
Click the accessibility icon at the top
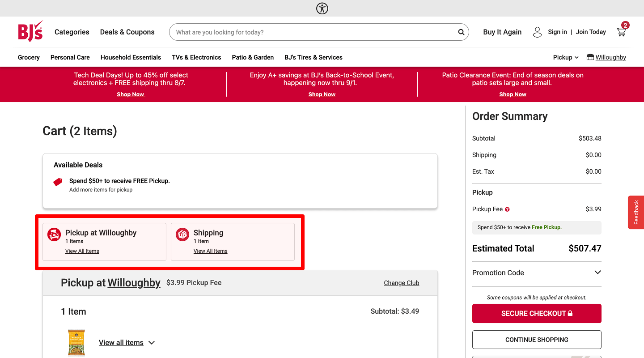322,8
